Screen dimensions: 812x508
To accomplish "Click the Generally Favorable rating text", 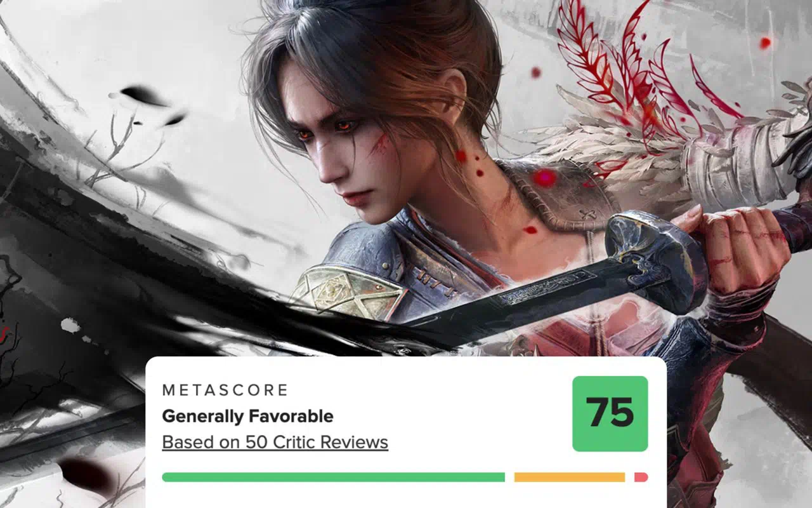I will click(x=247, y=417).
